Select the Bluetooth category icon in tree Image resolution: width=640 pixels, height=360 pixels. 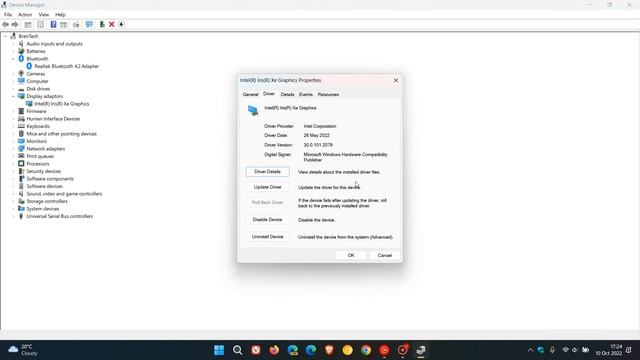coord(21,59)
